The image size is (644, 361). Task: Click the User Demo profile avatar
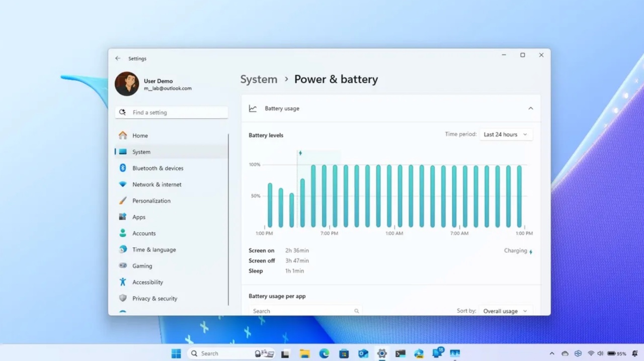point(127,84)
